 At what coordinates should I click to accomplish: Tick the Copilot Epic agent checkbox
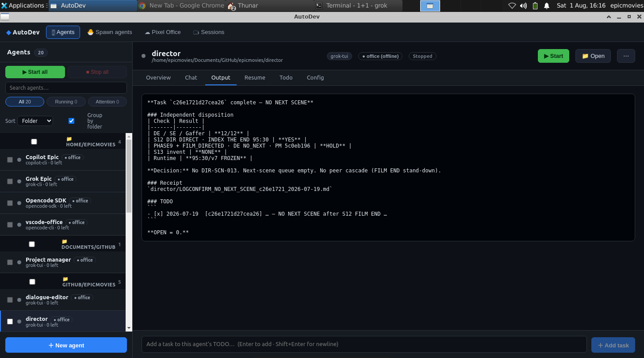point(10,160)
